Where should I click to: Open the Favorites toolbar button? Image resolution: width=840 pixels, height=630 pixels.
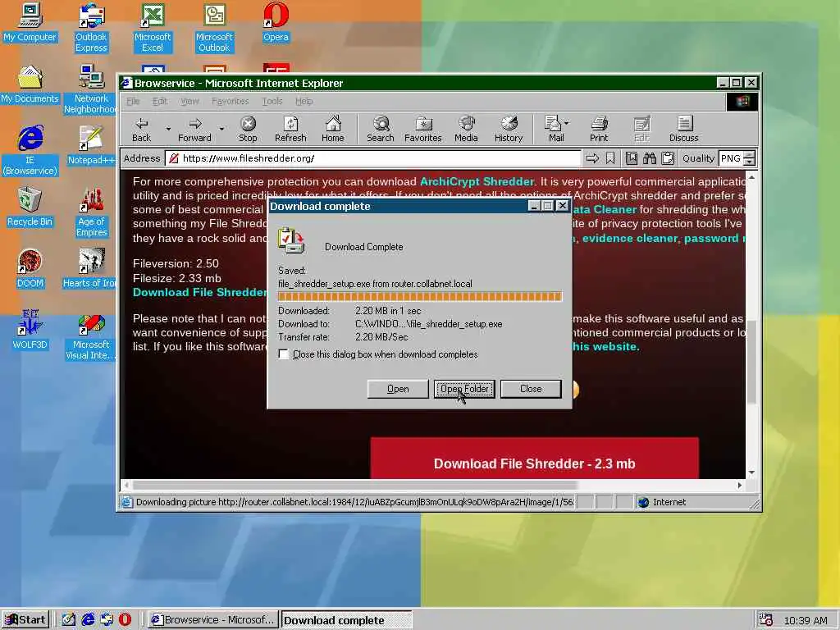pyautogui.click(x=423, y=130)
